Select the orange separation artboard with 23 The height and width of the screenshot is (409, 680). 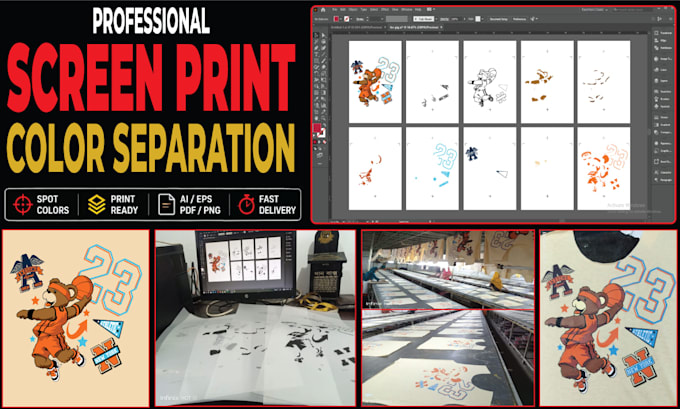pos(604,168)
